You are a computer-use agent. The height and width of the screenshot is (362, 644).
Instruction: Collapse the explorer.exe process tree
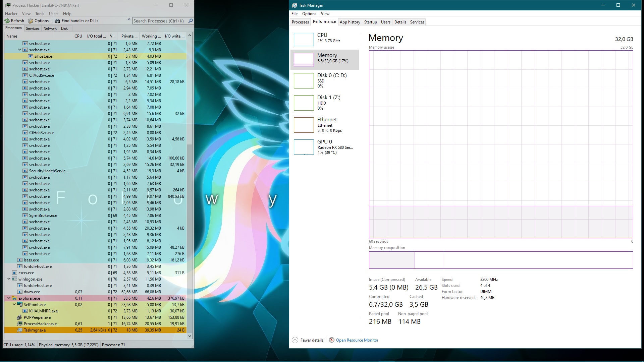tap(9, 298)
